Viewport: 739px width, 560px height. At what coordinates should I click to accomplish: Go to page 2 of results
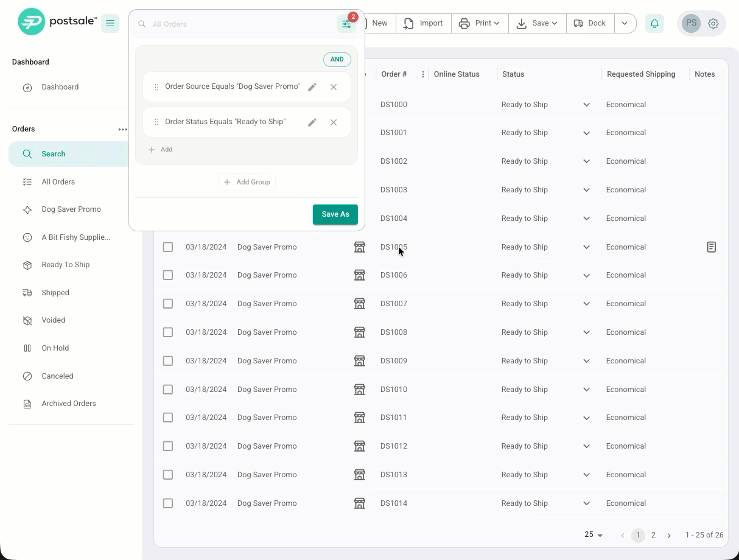tap(653, 535)
